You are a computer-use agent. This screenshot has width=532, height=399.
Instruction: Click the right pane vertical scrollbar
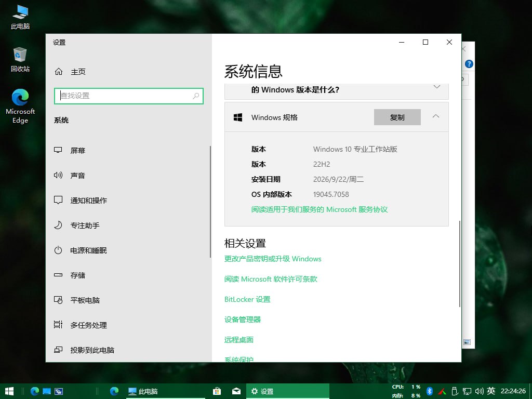(x=460, y=263)
